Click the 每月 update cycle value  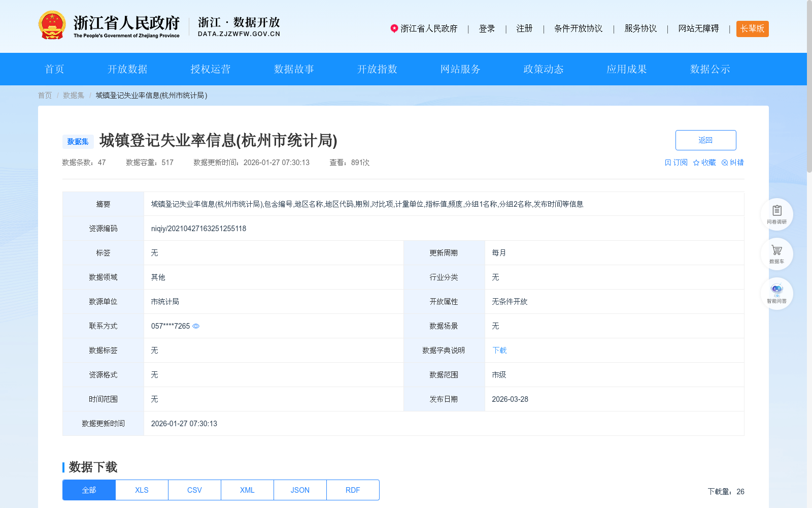coord(499,253)
